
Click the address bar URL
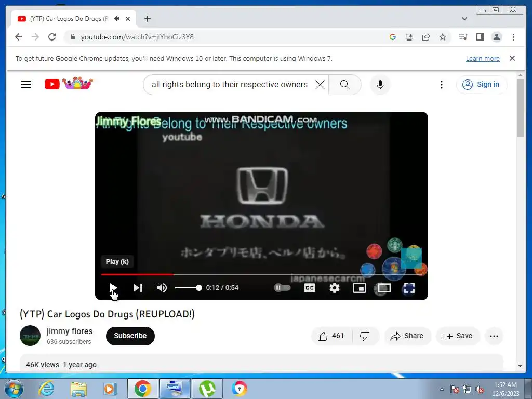click(137, 37)
